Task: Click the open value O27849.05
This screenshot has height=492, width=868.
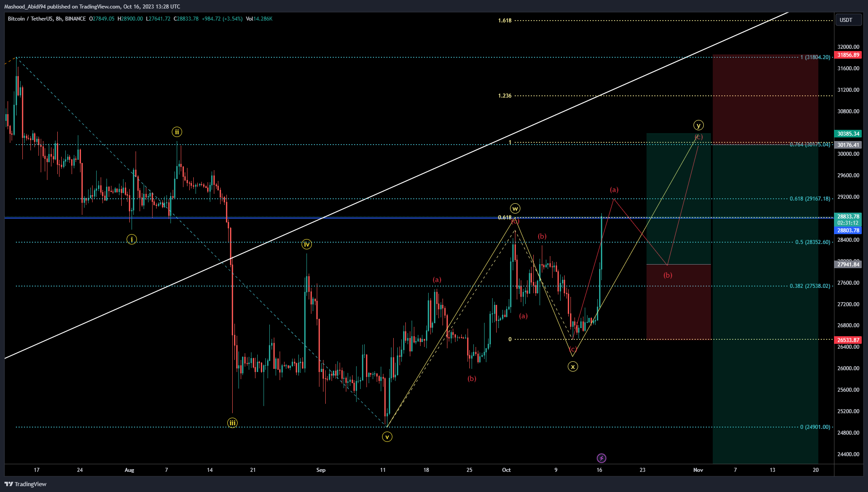Action: point(102,19)
